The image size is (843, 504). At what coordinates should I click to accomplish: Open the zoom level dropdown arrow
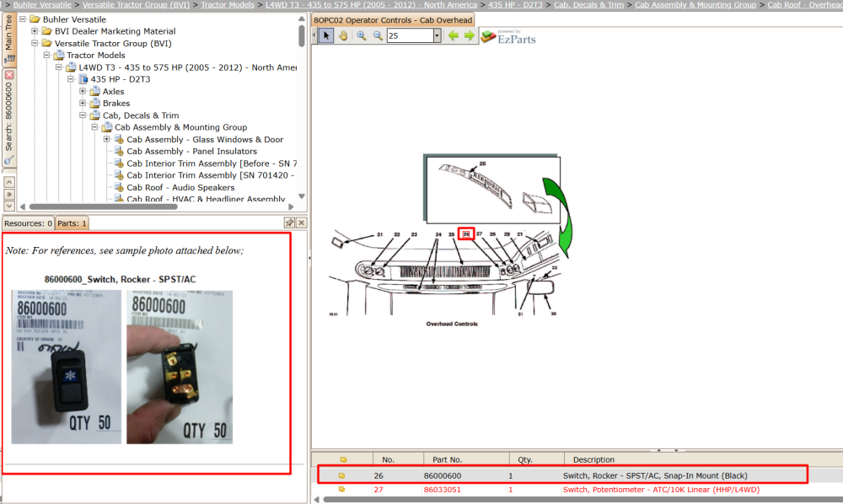[x=437, y=35]
